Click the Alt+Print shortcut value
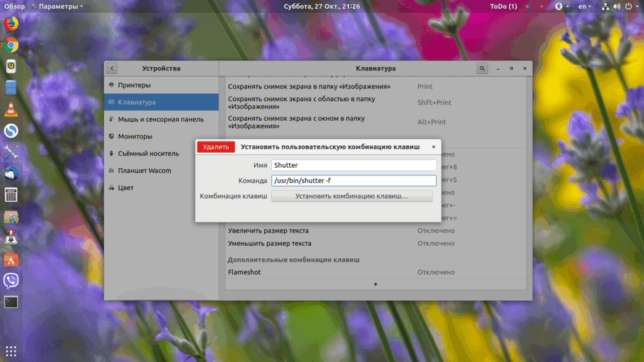Screen dimensions: 644x362 tap(431, 122)
